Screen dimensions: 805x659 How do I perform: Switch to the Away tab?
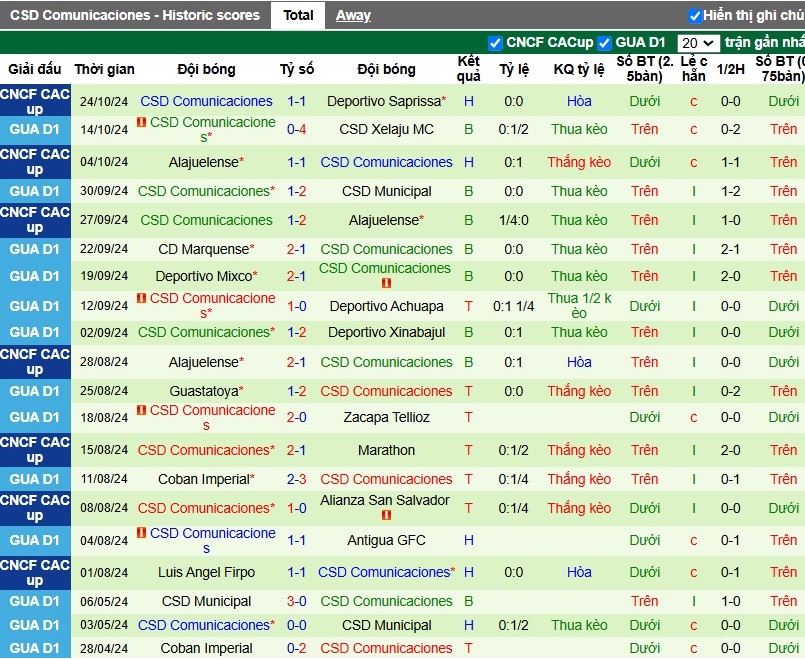(x=353, y=16)
